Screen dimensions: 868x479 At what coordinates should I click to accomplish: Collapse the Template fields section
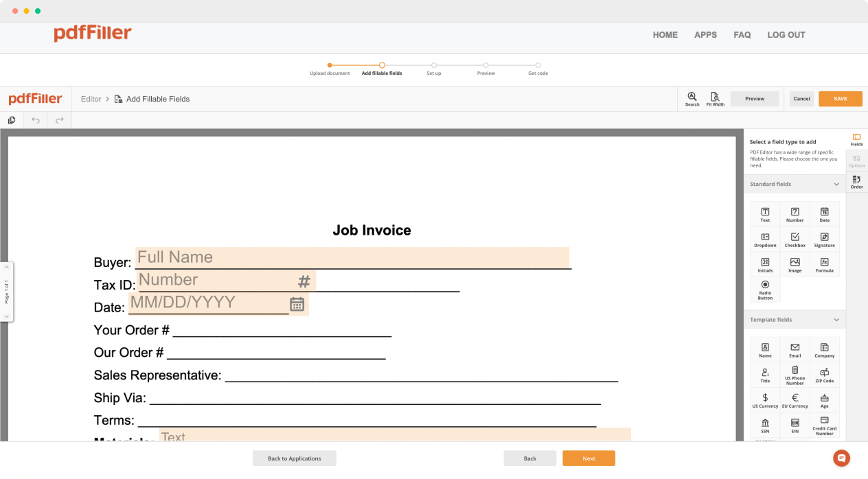(x=836, y=320)
